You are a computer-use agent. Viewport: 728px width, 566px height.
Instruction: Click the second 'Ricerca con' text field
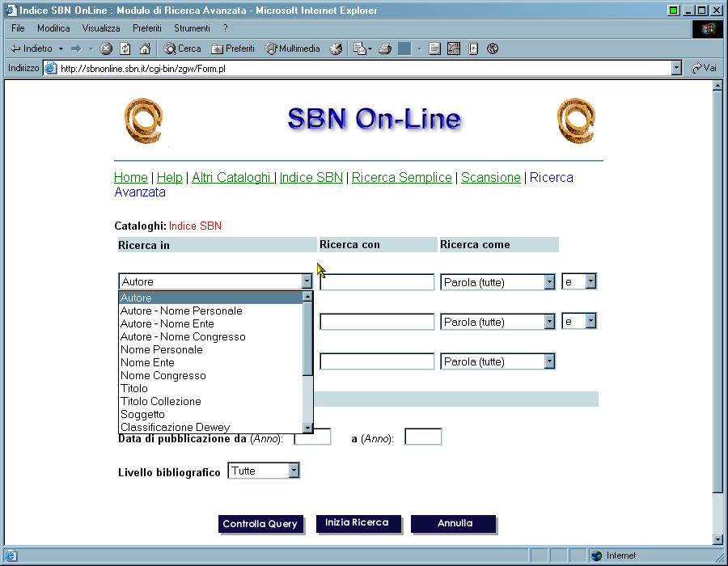377,322
